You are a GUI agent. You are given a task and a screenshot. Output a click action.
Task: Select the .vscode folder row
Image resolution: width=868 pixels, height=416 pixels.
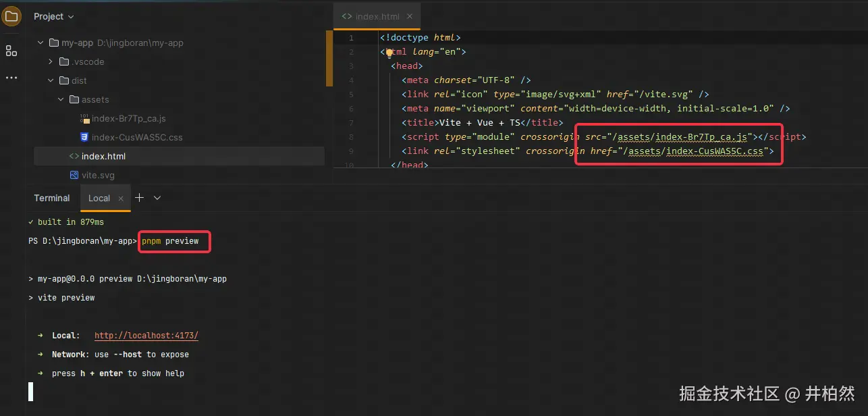pos(179,61)
